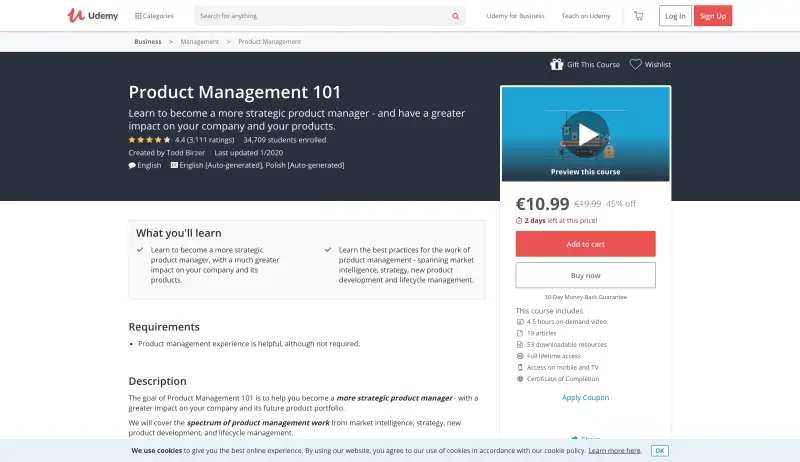The height and width of the screenshot is (462, 800).
Task: Click 34,709 students enrolled text
Action: [284, 140]
